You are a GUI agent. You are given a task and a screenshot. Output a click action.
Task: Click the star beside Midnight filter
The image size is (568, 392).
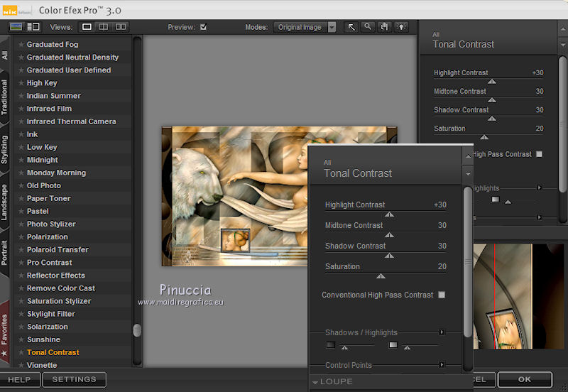tap(21, 160)
